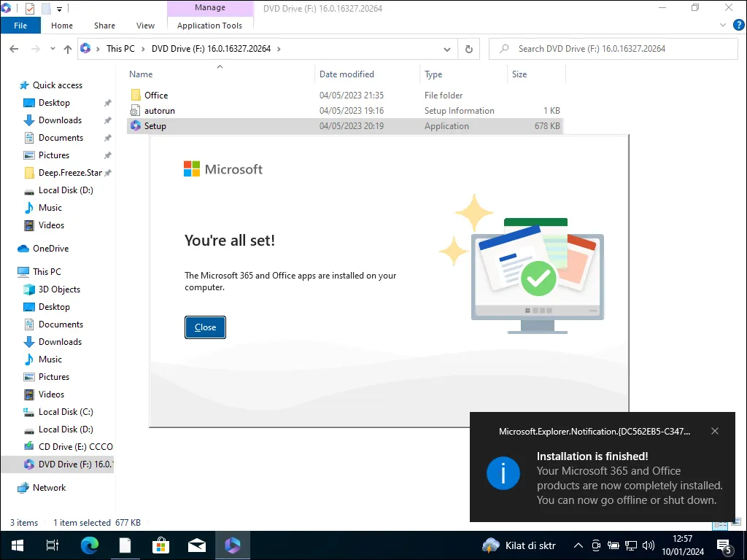Open OneDrive in the sidebar
Image resolution: width=747 pixels, height=560 pixels.
[51, 248]
